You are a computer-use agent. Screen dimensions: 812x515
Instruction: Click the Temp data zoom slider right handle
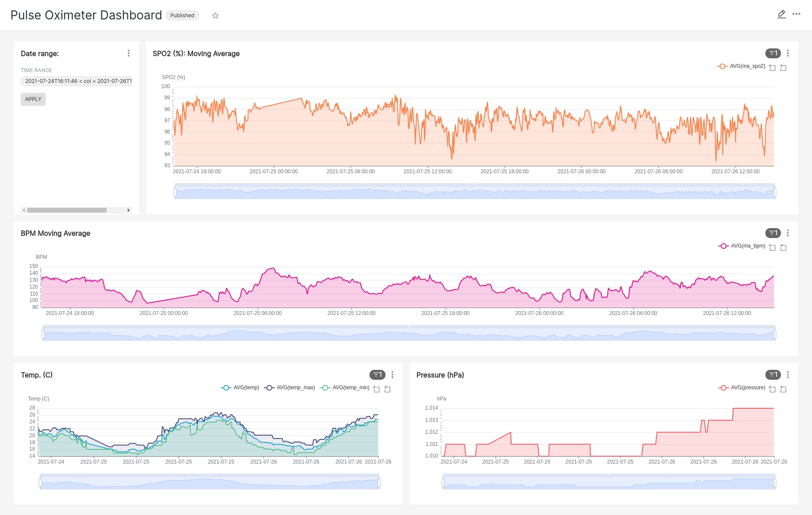point(379,483)
